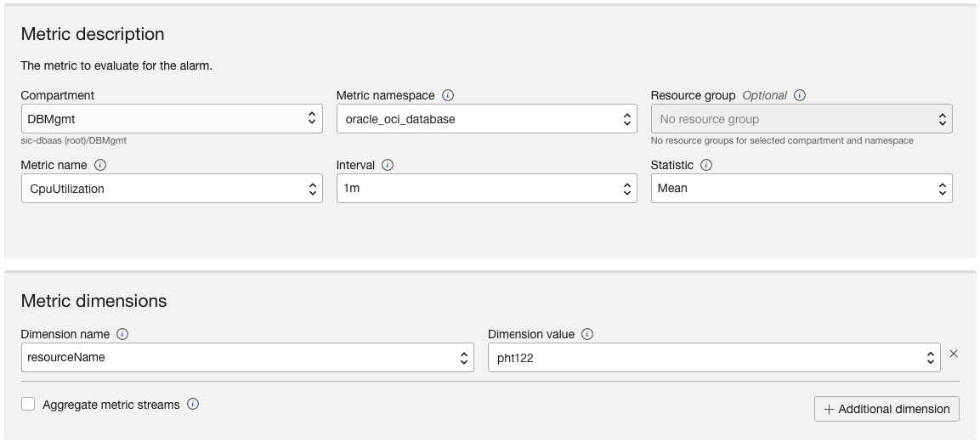Click info icon next to Resource group
Screen dimensions: 980x442
[800, 95]
